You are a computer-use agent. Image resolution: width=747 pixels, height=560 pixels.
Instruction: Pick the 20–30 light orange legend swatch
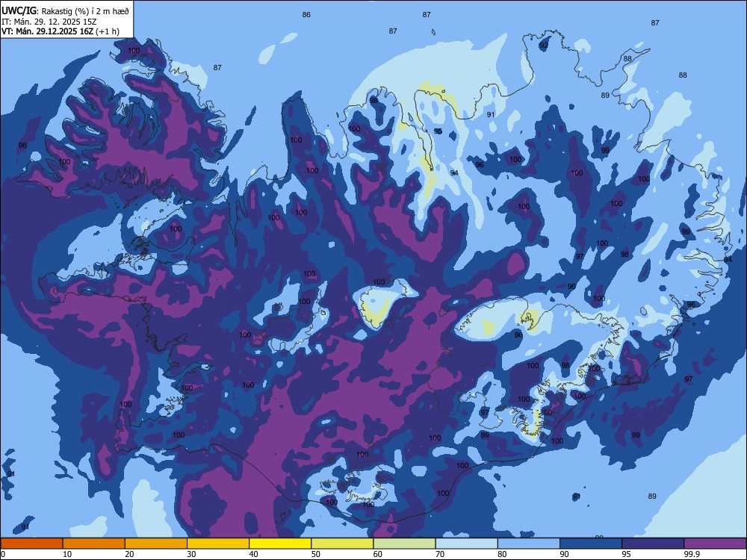pyautogui.click(x=156, y=544)
